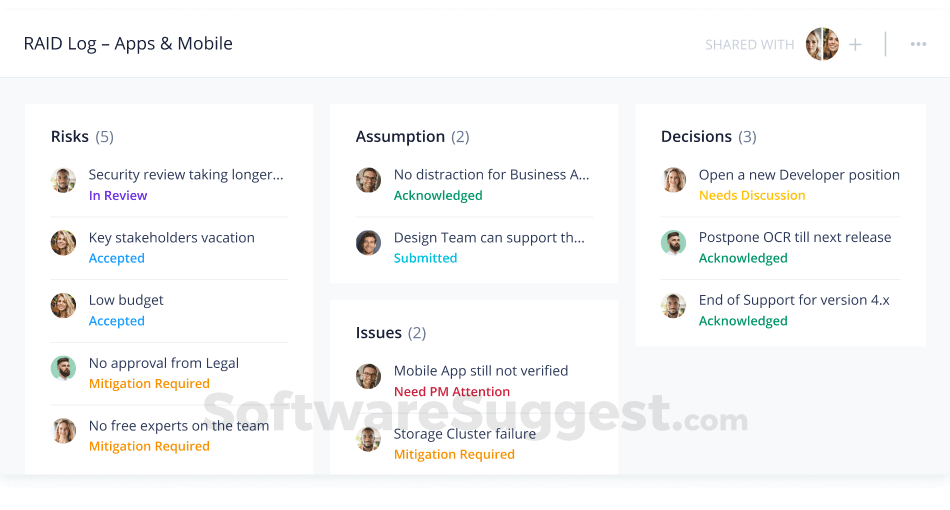Open End of Support for version 4.x
The height and width of the screenshot is (510, 950).
coord(794,300)
